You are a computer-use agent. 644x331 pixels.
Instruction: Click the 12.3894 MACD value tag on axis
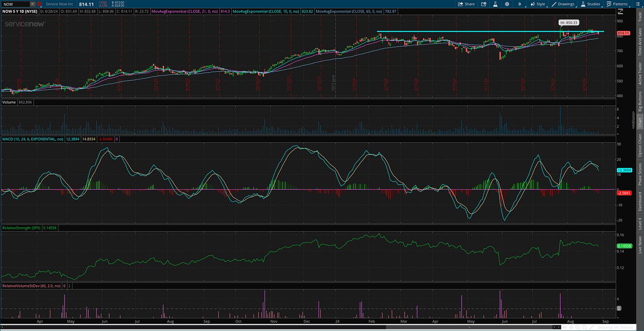[x=624, y=170]
